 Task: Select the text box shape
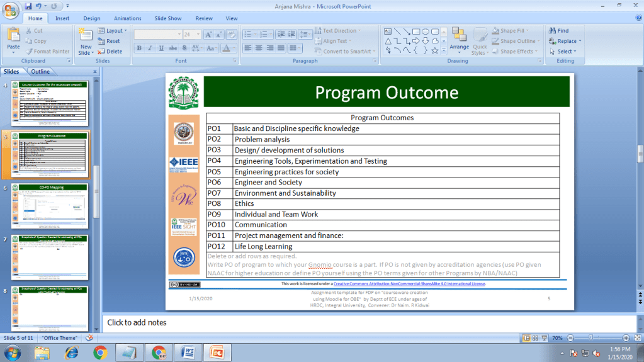(x=388, y=31)
